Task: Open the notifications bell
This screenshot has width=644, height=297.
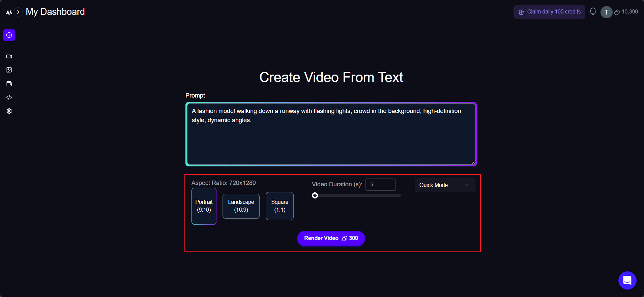Action: (x=593, y=12)
